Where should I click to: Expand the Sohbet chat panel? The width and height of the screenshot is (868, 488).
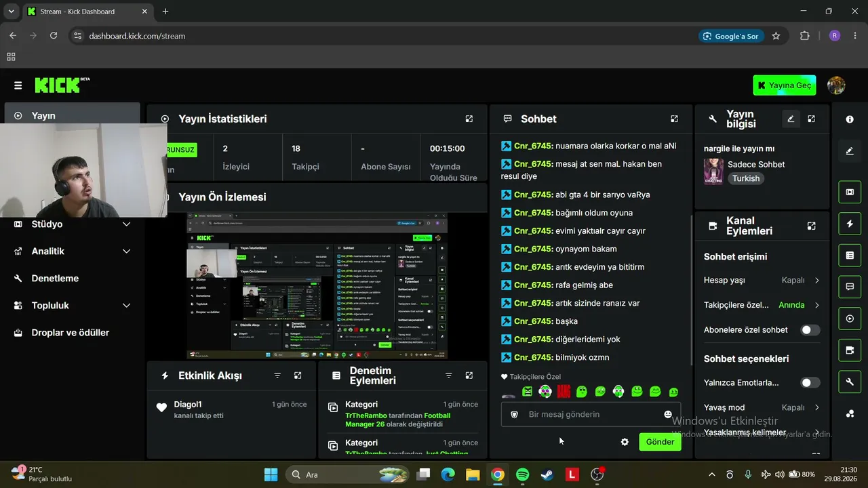674,119
